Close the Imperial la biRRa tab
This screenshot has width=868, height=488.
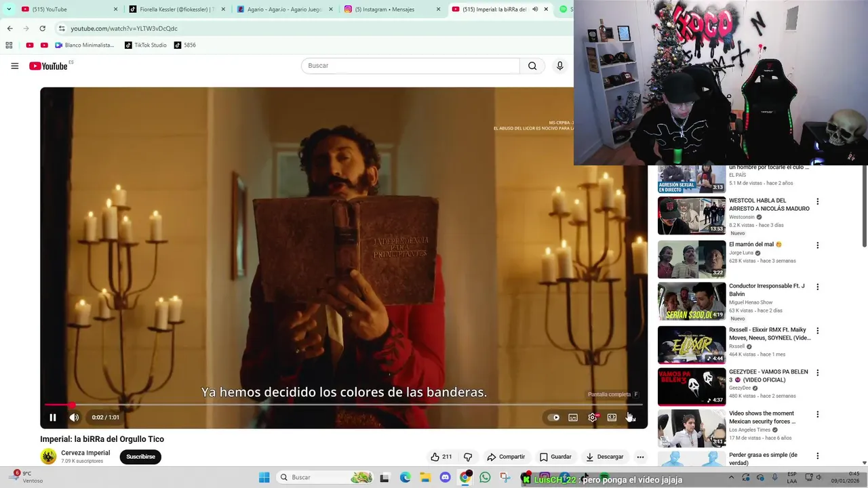pyautogui.click(x=546, y=9)
